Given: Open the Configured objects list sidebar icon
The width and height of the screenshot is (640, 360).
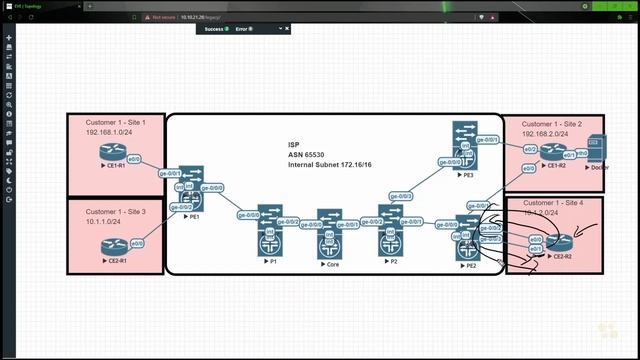Looking at the screenshot, I should click(9, 86).
